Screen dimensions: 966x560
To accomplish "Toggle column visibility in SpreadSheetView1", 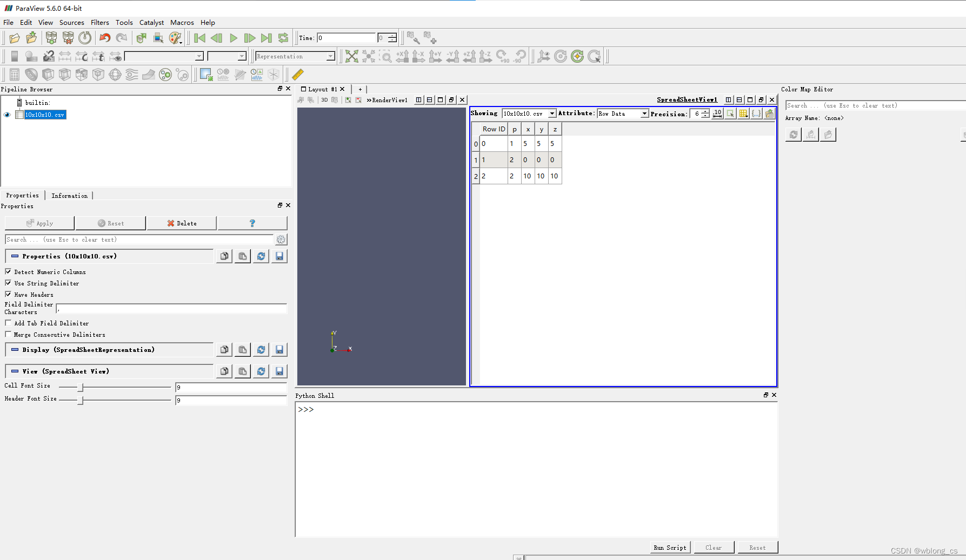I will [743, 114].
